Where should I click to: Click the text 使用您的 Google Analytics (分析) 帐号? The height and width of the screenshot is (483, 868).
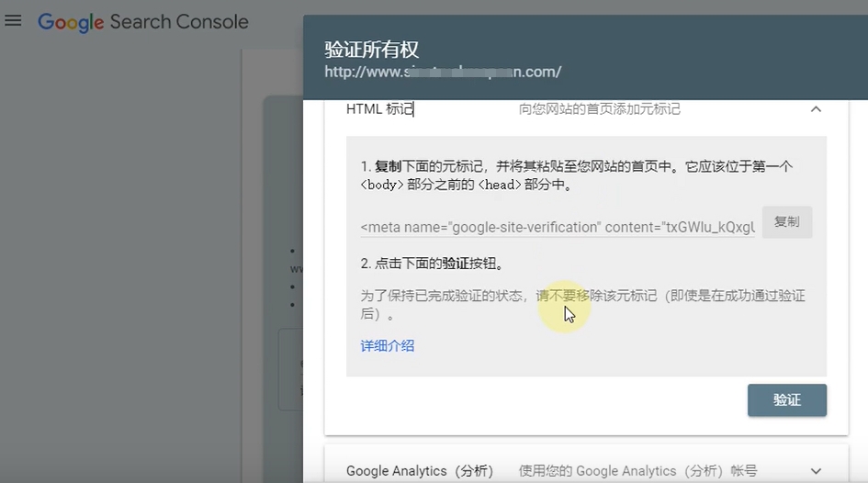pyautogui.click(x=637, y=471)
